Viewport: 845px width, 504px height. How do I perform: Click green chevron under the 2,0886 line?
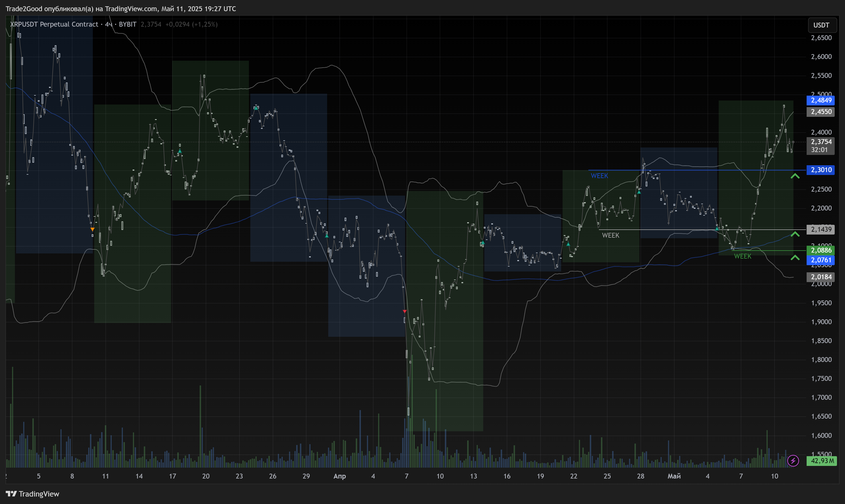pyautogui.click(x=795, y=258)
